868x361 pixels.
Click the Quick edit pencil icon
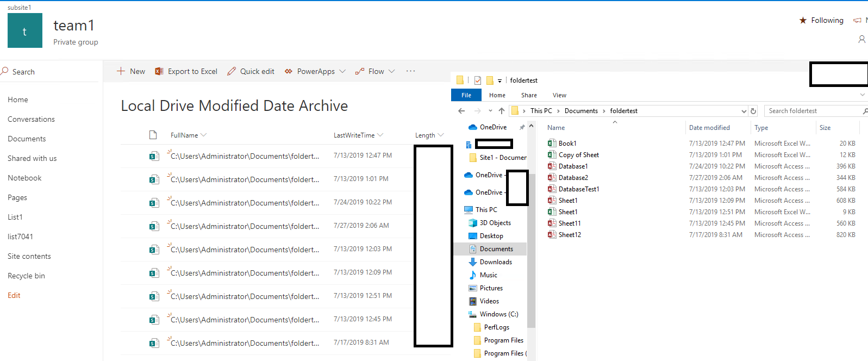[x=232, y=71]
